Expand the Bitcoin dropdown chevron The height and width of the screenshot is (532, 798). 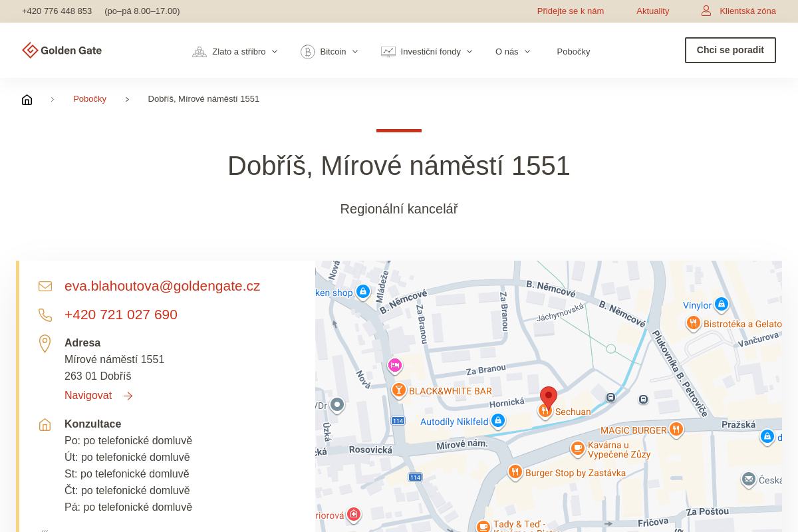pos(355,52)
